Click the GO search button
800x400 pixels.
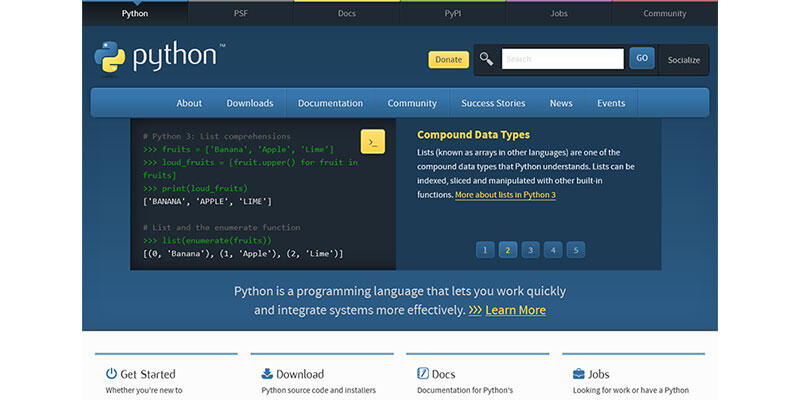pos(642,59)
